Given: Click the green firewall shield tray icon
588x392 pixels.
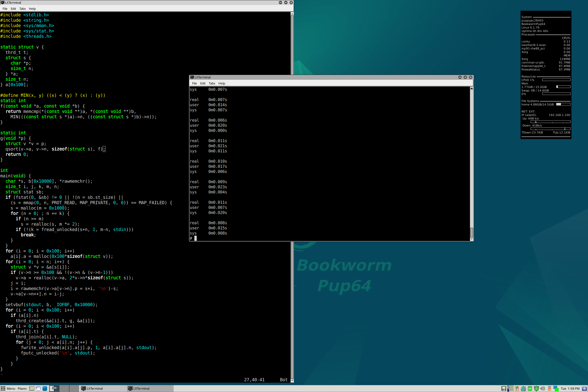Looking at the screenshot, I should click(536, 388).
